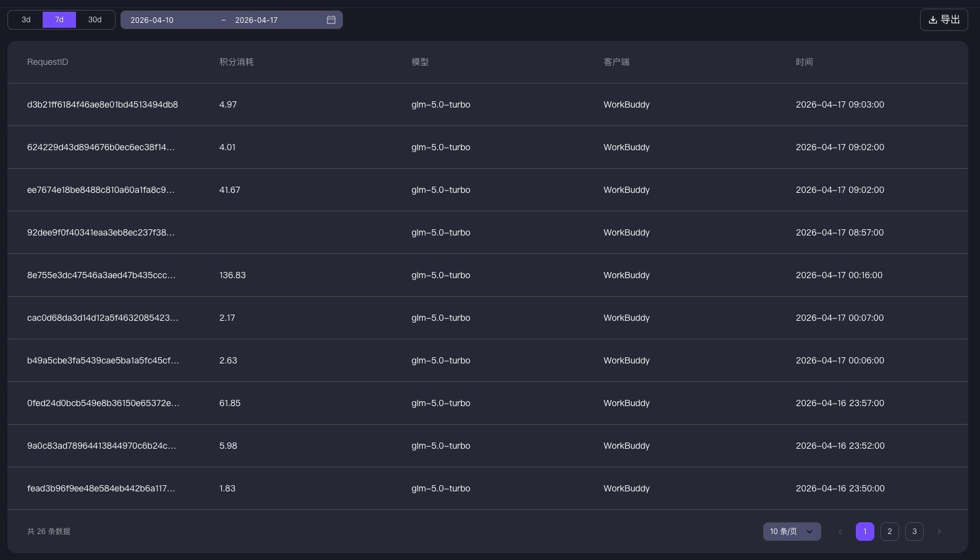Screen dimensions: 980x560
Task: Select the 3d time range
Action: tap(26, 20)
